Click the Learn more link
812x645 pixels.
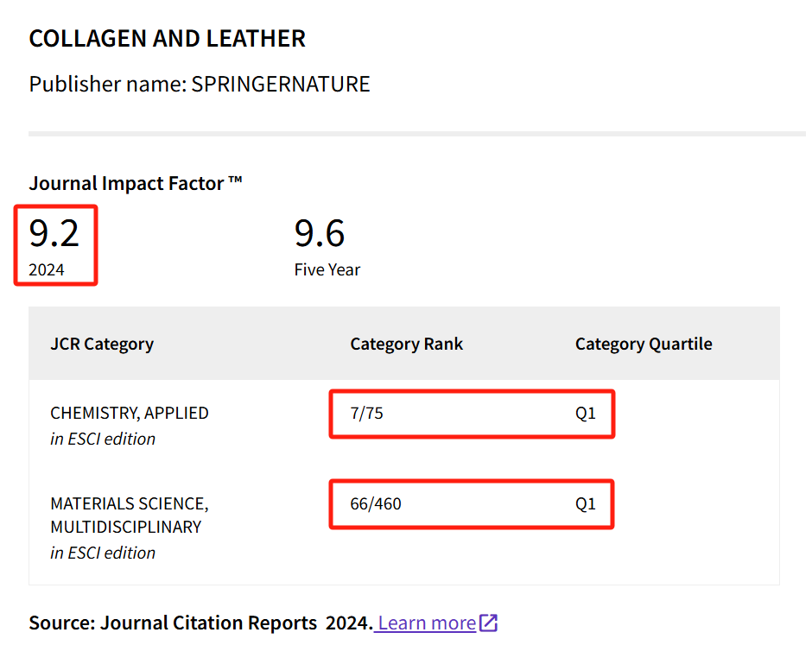(427, 623)
